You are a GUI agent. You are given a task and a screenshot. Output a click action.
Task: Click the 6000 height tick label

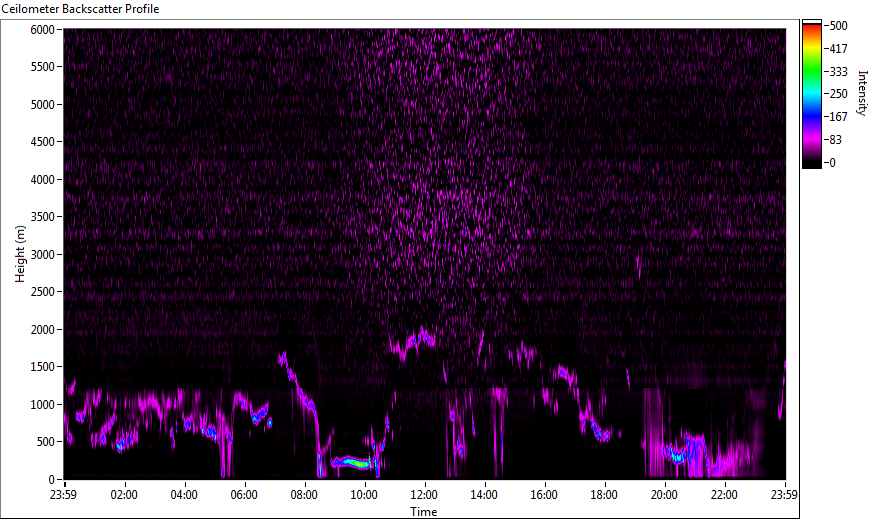point(42,29)
